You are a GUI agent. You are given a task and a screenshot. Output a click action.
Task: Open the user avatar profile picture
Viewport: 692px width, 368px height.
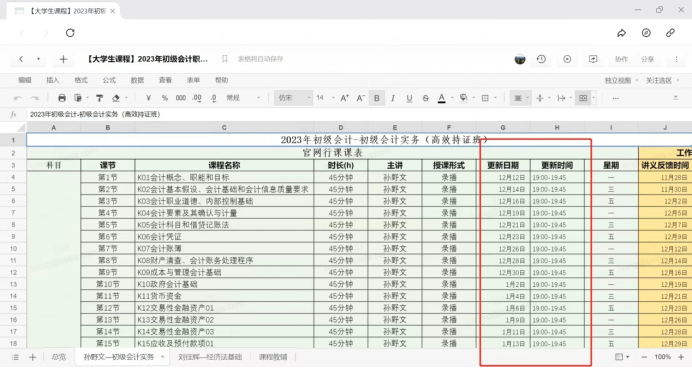[520, 59]
